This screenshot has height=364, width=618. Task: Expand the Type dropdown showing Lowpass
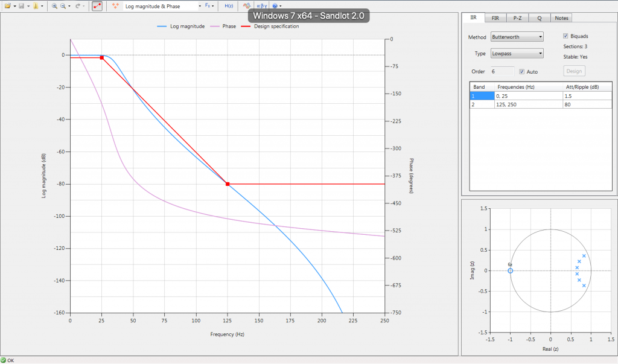517,54
